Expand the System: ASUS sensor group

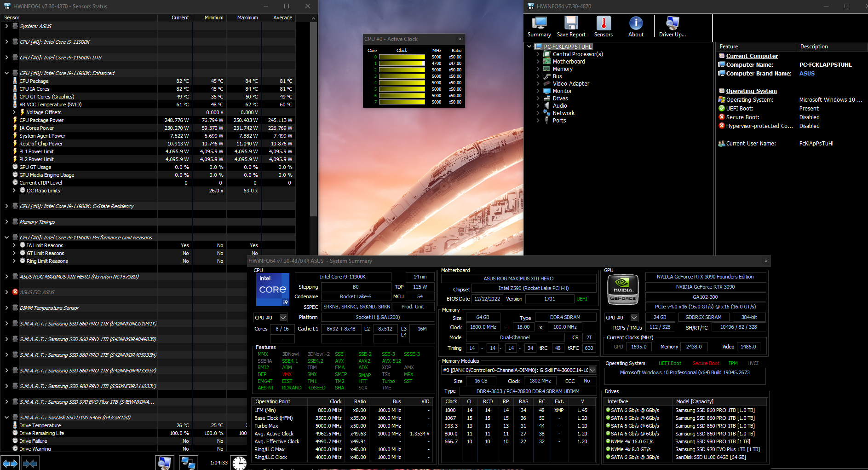(x=6, y=26)
